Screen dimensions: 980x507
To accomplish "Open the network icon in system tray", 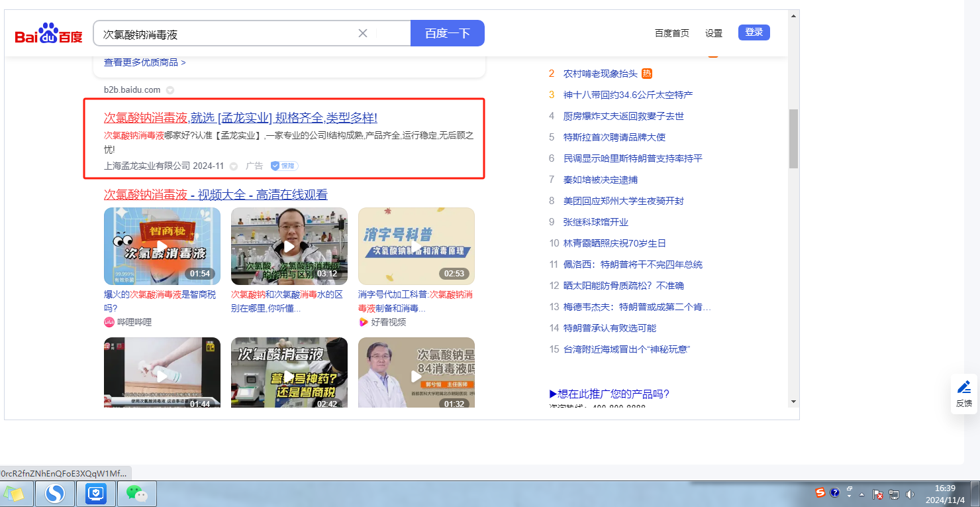I will click(x=894, y=494).
